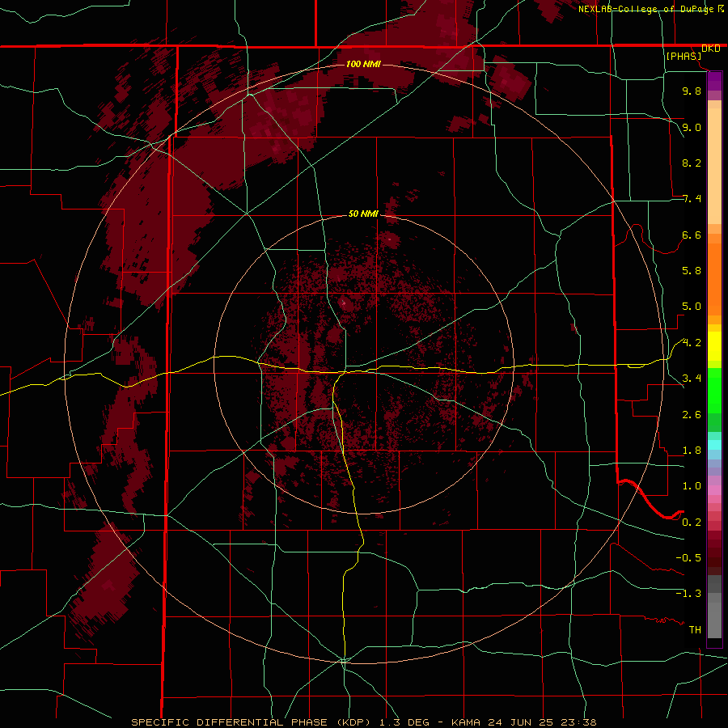This screenshot has width=728, height=728.
Task: Click the 1.0 scale value
Action: click(x=692, y=486)
